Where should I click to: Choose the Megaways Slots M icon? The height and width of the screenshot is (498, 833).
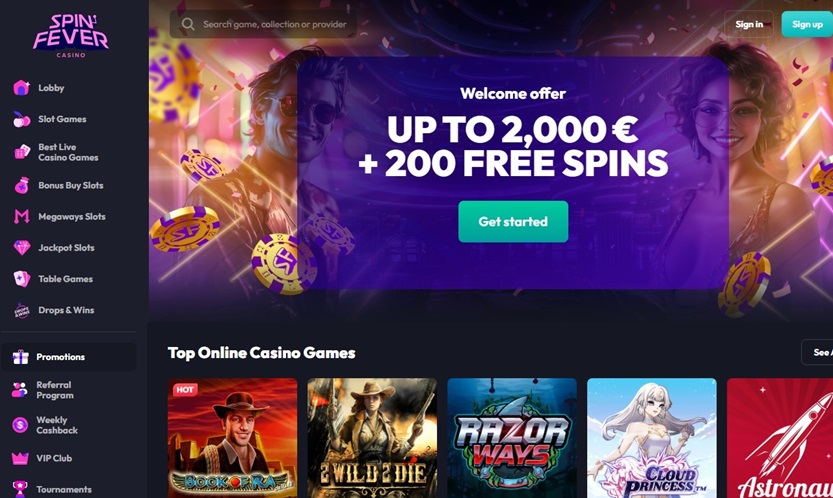pos(21,216)
